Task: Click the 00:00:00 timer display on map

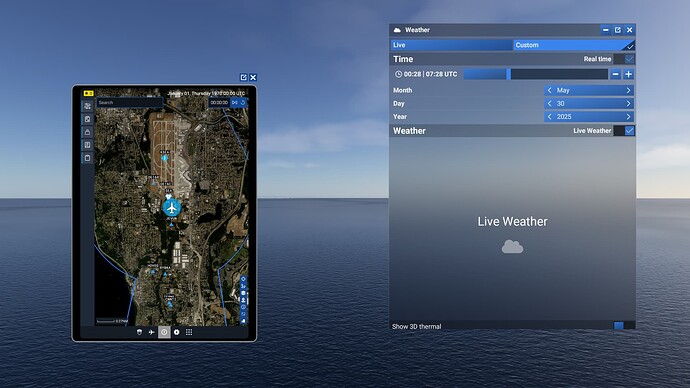Action: pos(219,102)
